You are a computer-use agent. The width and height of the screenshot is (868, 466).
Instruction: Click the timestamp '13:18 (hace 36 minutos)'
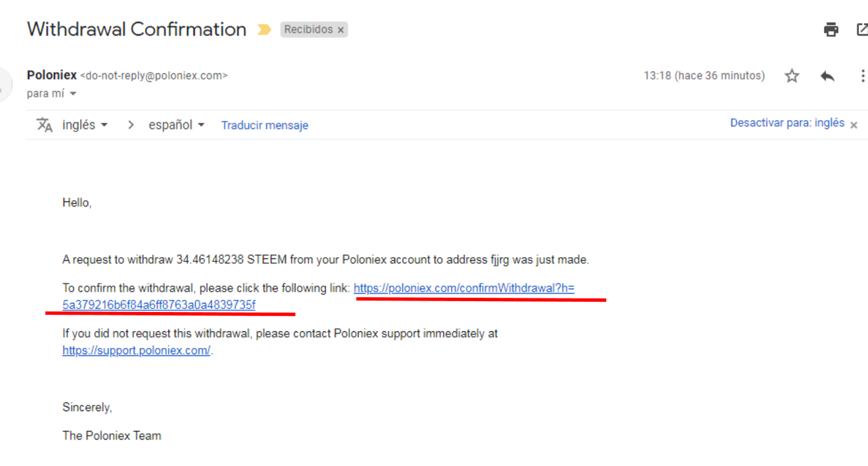[x=704, y=76]
